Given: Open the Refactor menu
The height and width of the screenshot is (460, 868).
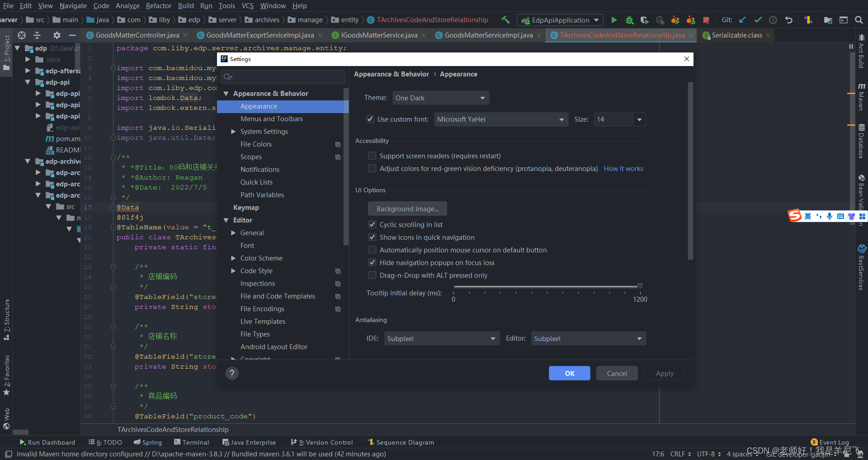Looking at the screenshot, I should coord(158,6).
